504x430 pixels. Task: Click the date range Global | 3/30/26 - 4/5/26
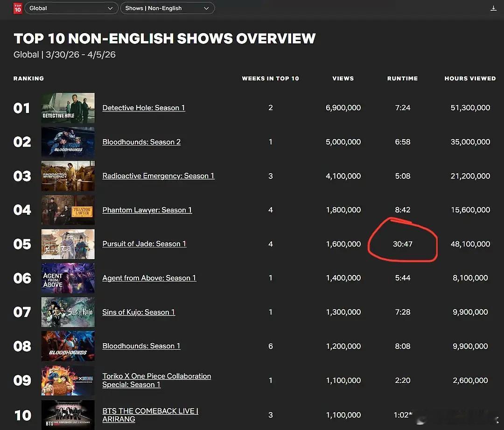click(x=64, y=55)
